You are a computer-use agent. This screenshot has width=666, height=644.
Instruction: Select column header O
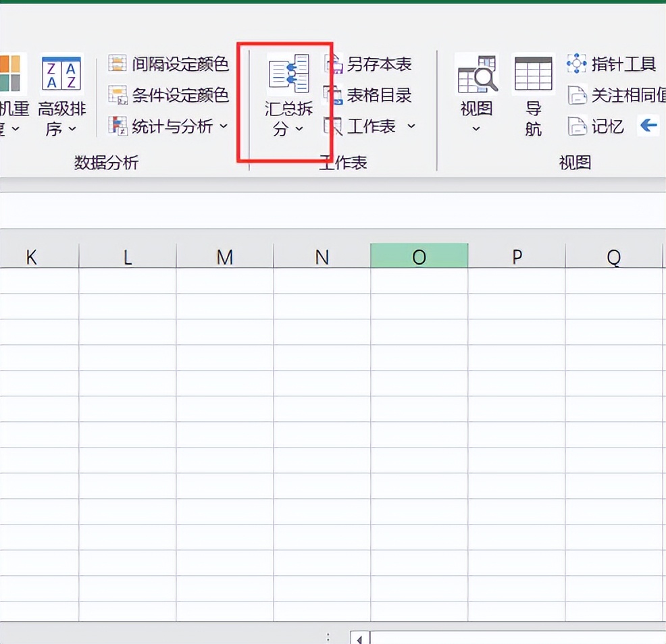(x=419, y=256)
